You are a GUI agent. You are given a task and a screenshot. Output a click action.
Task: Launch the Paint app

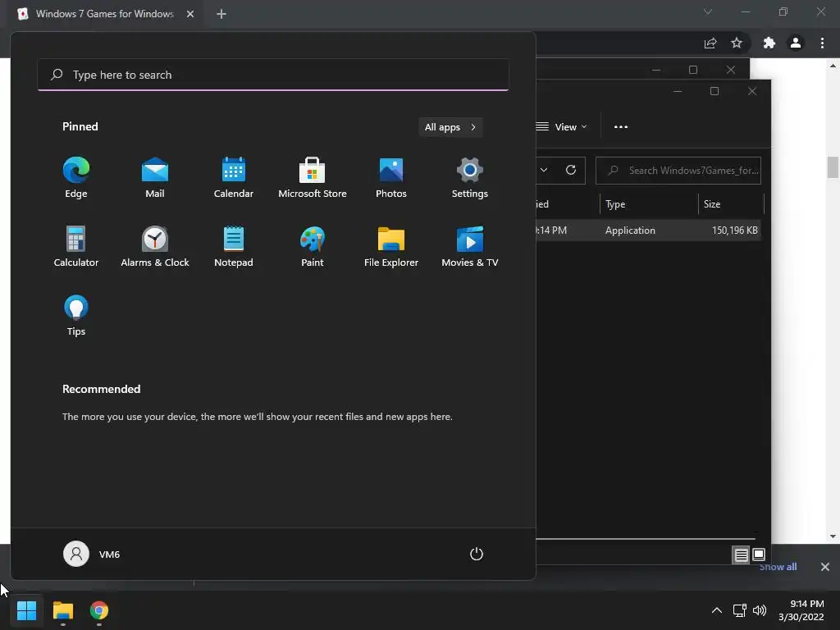click(x=313, y=246)
